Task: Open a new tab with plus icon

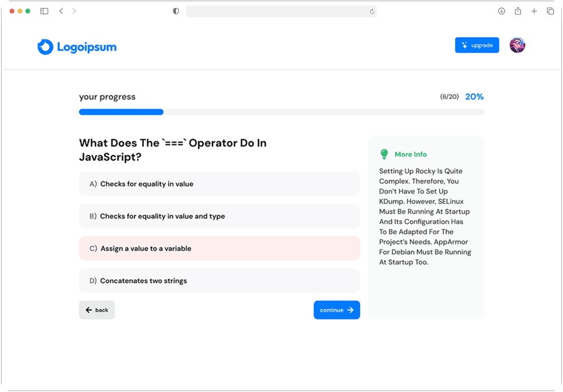Action: (534, 11)
